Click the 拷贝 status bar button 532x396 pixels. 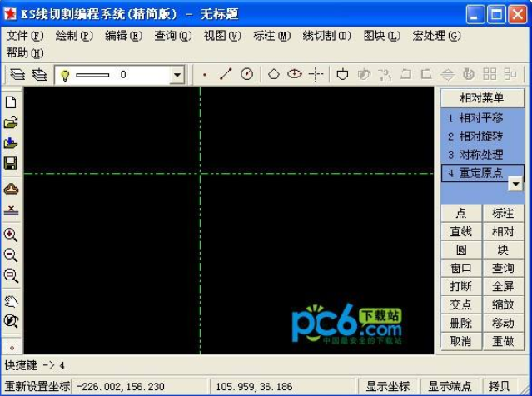(x=500, y=386)
